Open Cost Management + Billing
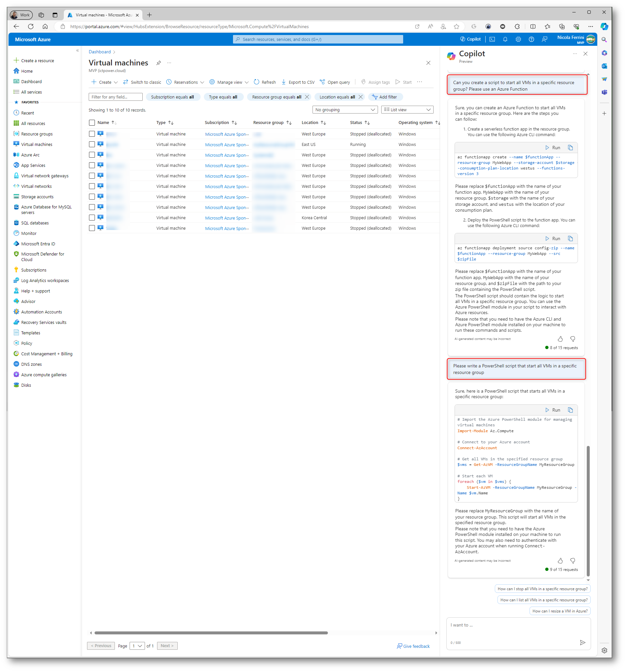 pos(47,354)
